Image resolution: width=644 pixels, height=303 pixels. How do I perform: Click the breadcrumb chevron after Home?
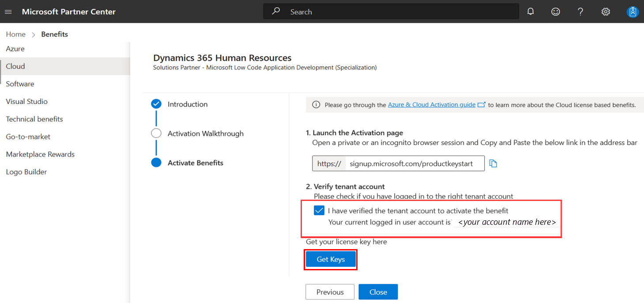(x=34, y=34)
